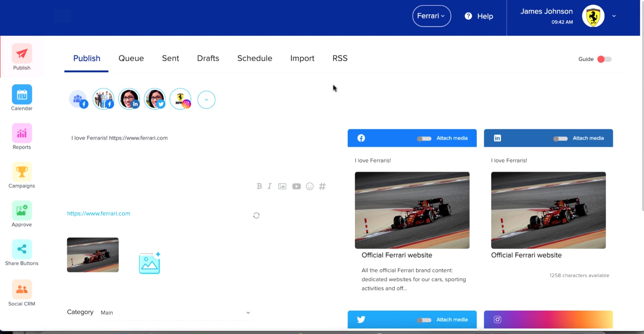Open the https://www.ferrari.com link

99,213
